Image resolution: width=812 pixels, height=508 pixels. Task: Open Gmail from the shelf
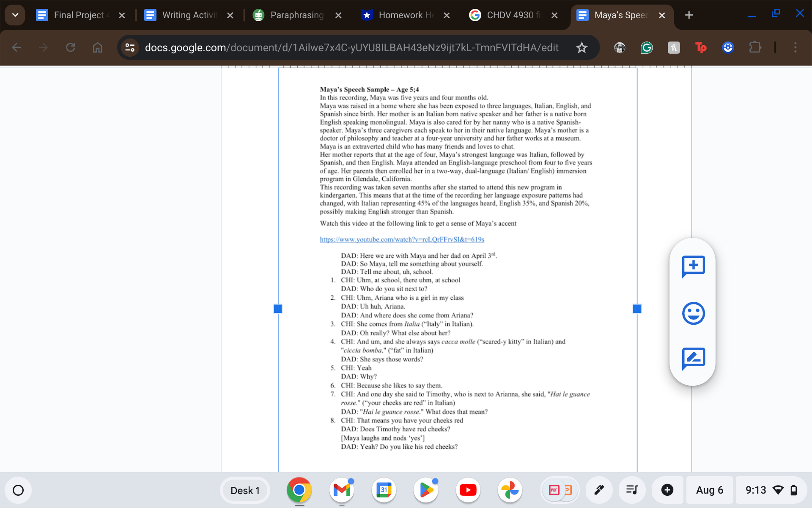click(x=342, y=490)
